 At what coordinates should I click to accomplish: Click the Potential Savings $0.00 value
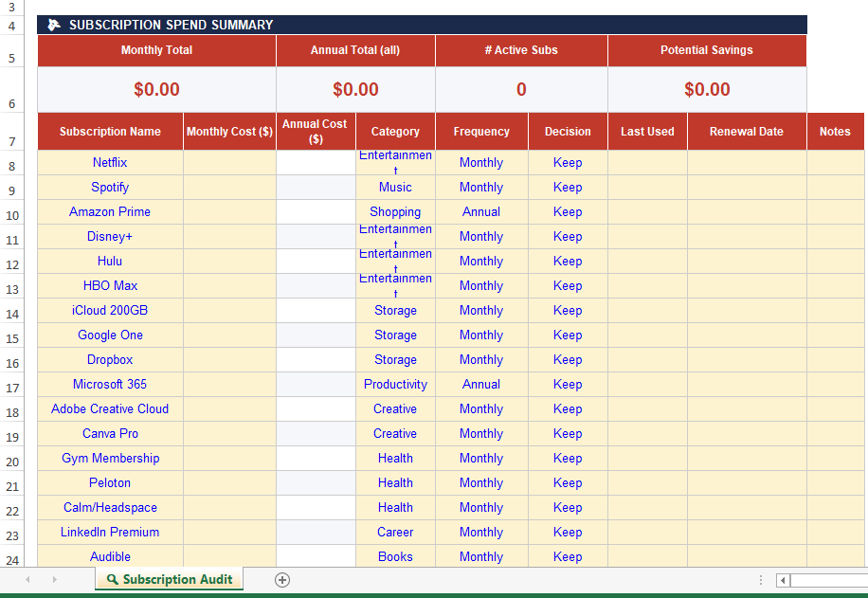click(x=707, y=90)
